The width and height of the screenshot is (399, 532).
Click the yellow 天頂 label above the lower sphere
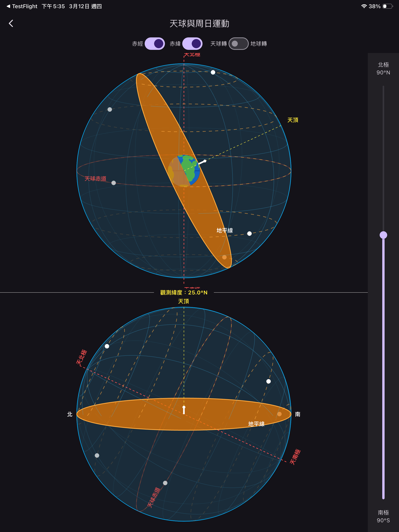pos(183,301)
